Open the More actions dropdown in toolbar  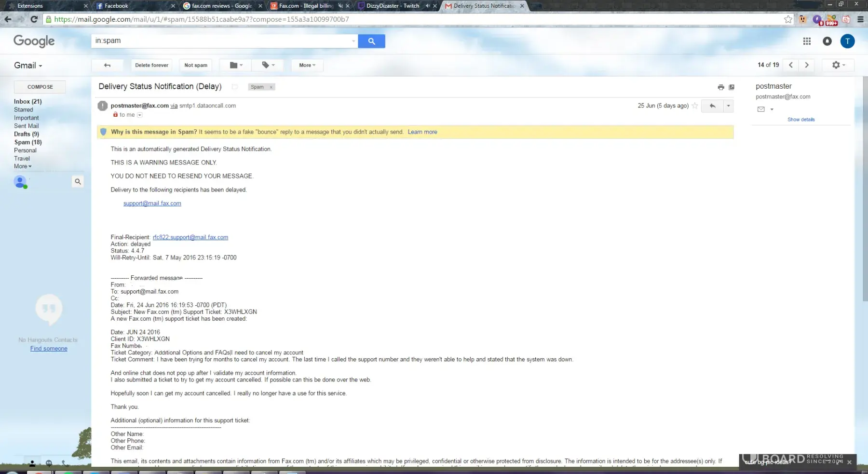[307, 65]
